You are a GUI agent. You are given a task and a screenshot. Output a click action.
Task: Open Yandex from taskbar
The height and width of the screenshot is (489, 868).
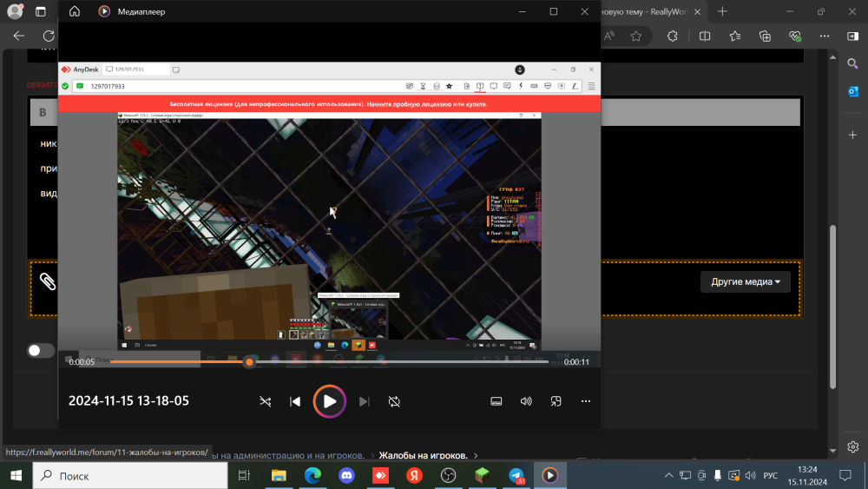point(414,476)
